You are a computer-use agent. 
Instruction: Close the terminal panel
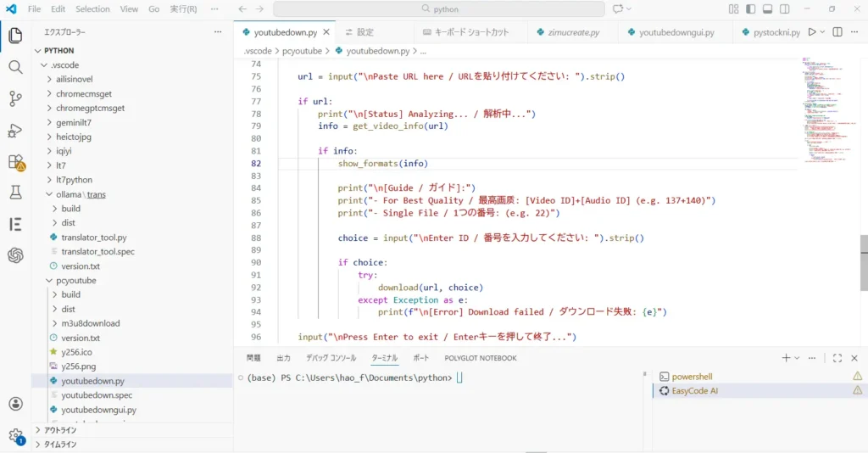(854, 358)
